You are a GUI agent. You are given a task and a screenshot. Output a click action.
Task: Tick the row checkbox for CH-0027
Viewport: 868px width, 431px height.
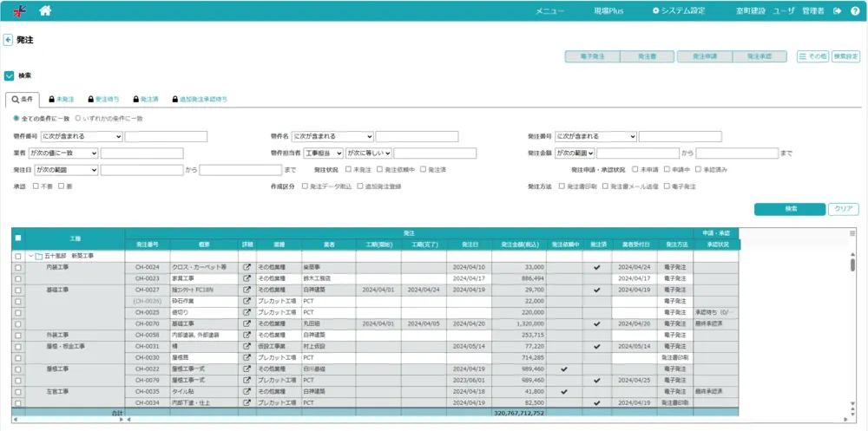(18, 290)
